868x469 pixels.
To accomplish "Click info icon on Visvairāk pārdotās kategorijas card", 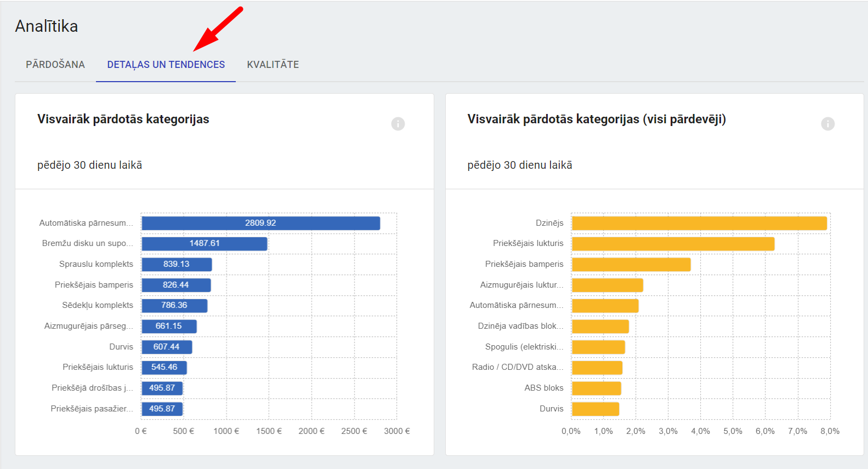I will tap(398, 124).
